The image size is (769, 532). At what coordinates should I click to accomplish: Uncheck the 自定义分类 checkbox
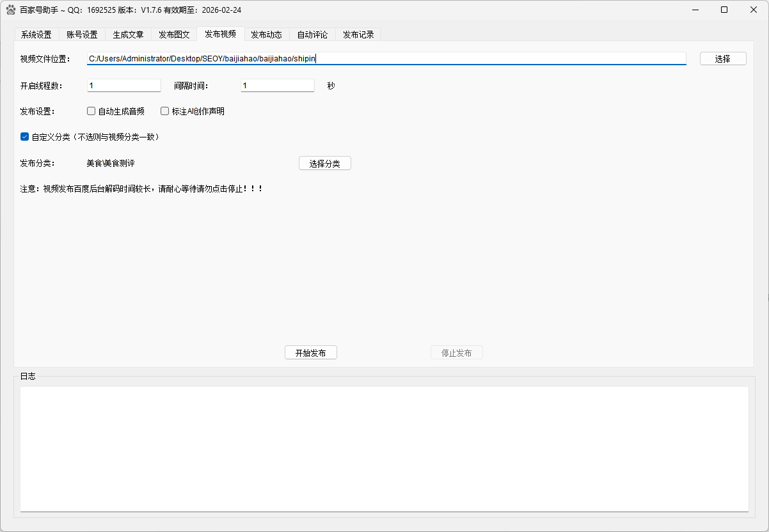coord(24,136)
